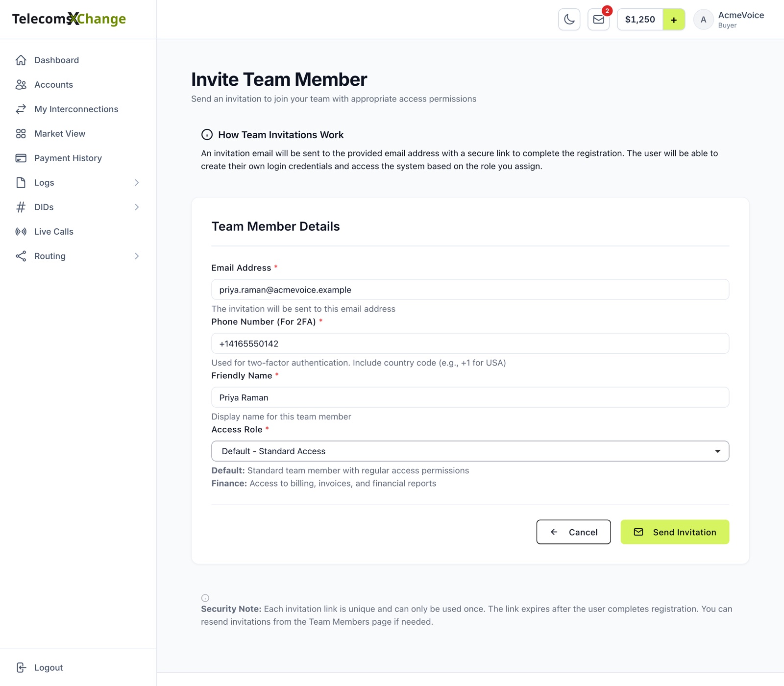Click the Cancel button
The image size is (784, 686).
[x=573, y=532]
